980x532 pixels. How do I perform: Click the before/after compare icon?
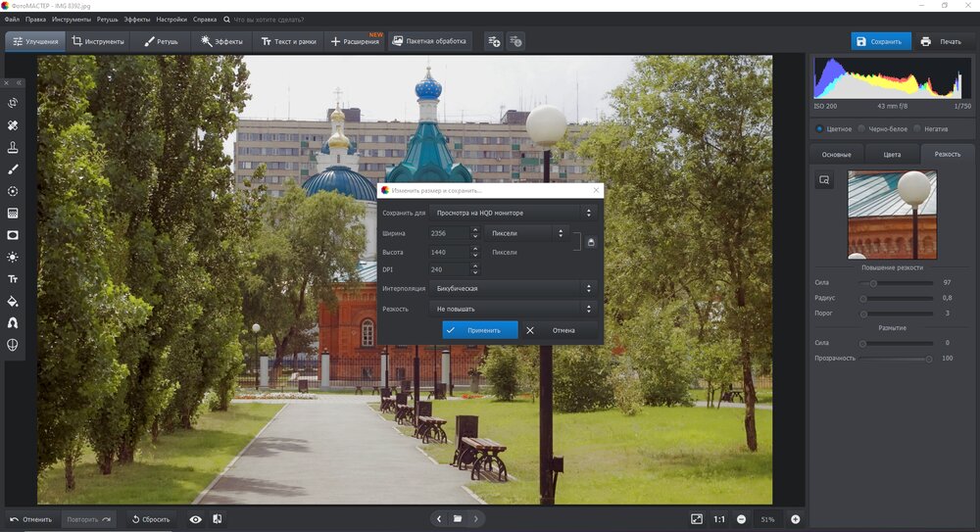coord(217,519)
